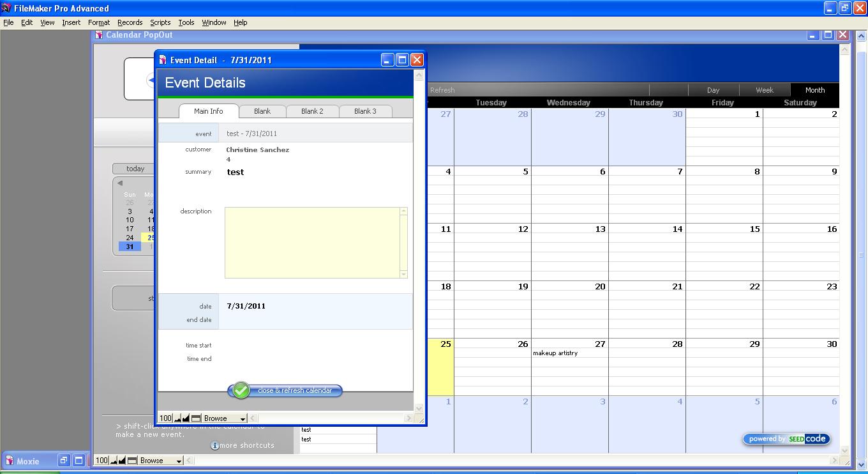Open the Tools menu
The height and width of the screenshot is (474, 868).
point(186,22)
